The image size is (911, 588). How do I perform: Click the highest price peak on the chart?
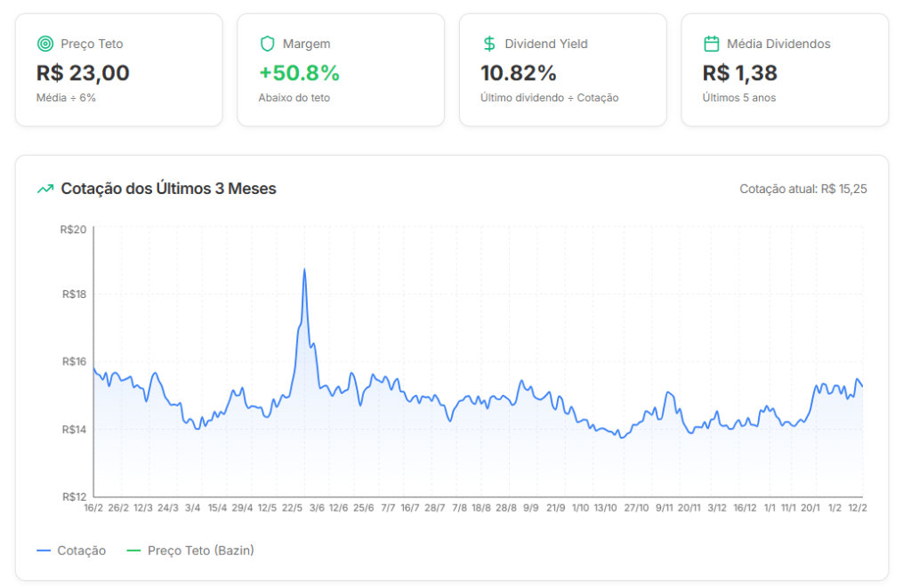tap(304, 269)
